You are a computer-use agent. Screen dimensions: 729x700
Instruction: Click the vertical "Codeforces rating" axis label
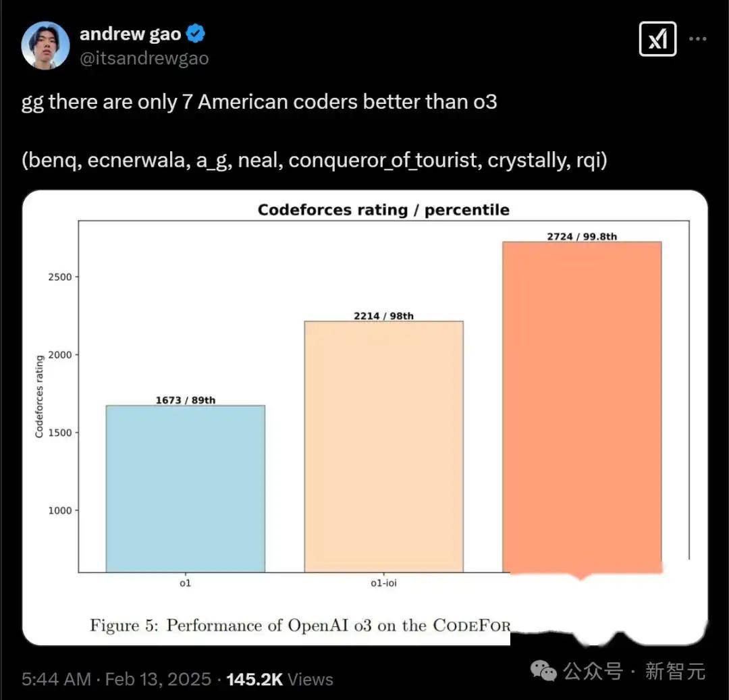coord(39,396)
